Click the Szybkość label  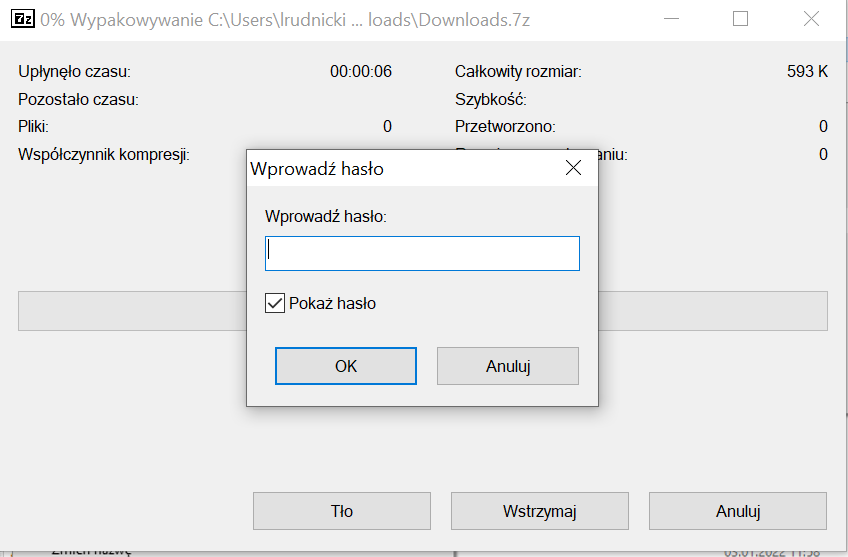[x=491, y=100]
